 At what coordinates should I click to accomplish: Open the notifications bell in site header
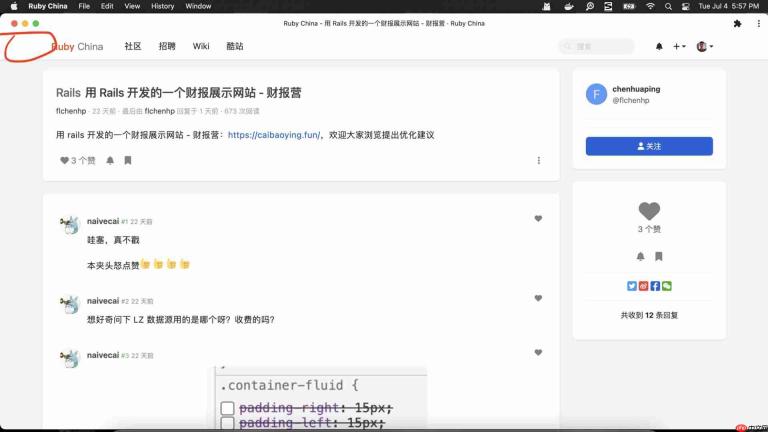[x=659, y=46]
